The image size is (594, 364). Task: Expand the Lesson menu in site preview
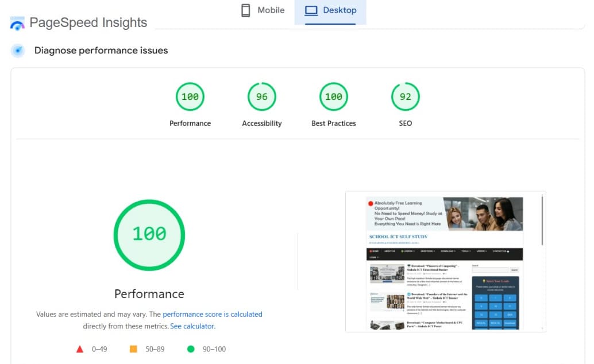click(x=408, y=251)
